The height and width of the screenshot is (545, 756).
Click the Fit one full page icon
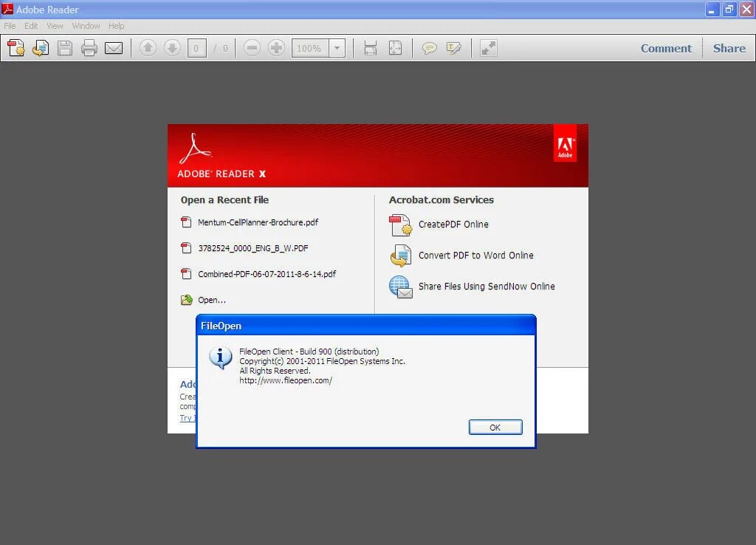[x=396, y=48]
